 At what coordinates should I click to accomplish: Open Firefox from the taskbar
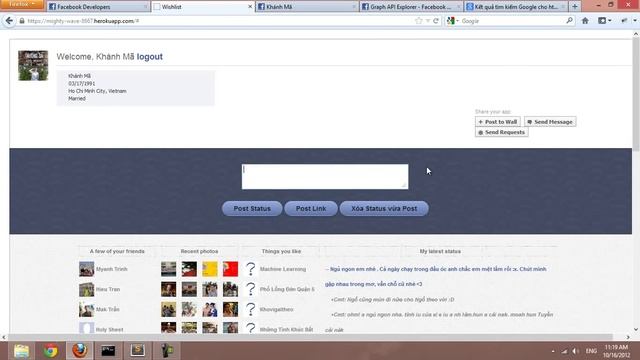pyautogui.click(x=80, y=351)
